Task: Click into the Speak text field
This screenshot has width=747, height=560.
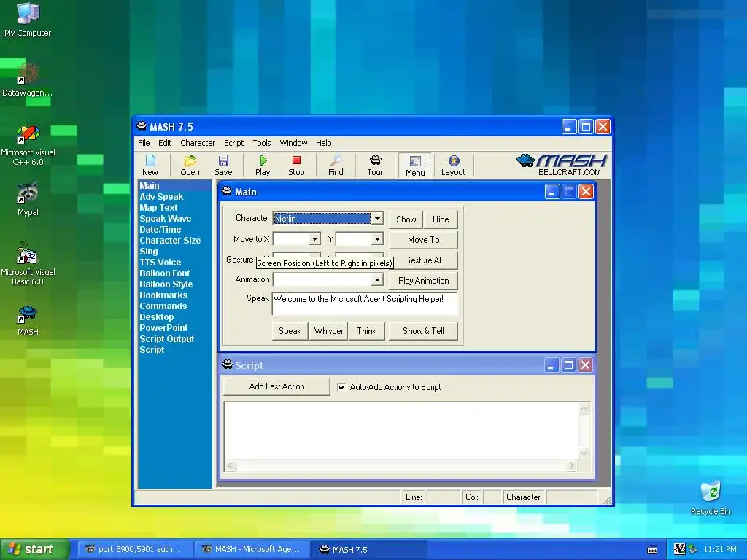Action: point(365,304)
